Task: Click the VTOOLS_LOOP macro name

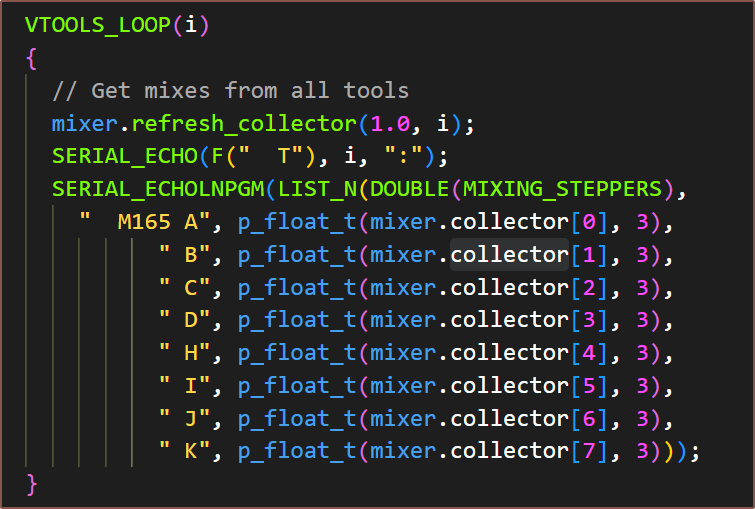Action: 98,26
